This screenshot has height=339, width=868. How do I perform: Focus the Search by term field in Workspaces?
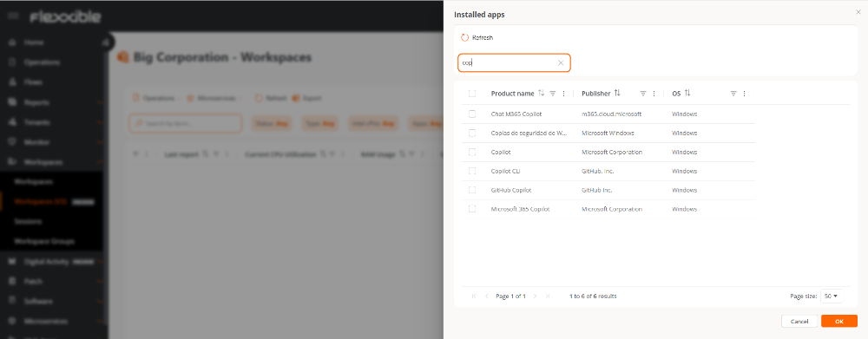186,123
